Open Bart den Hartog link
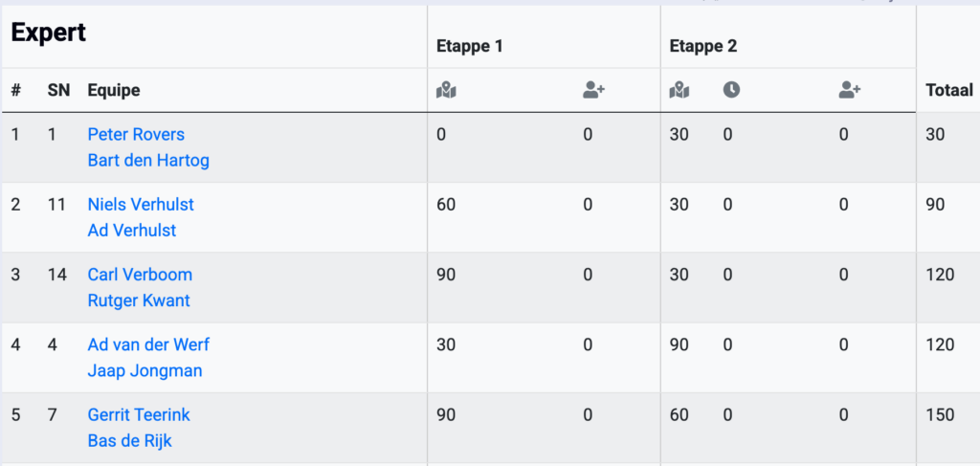 148,160
